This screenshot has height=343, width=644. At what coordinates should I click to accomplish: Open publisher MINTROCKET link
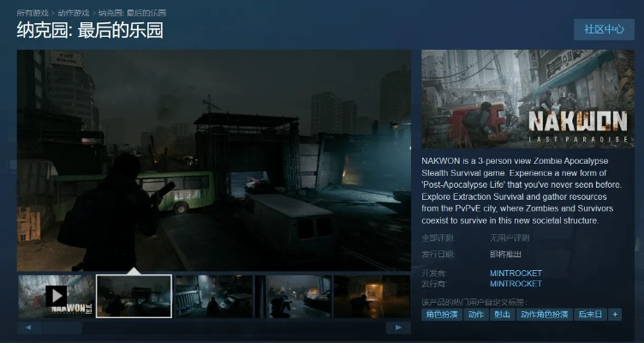pyautogui.click(x=516, y=284)
